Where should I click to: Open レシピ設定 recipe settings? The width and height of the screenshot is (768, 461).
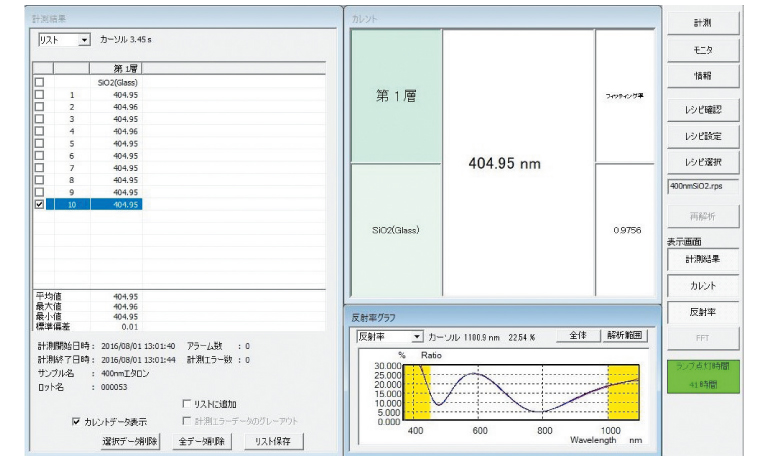(x=703, y=135)
